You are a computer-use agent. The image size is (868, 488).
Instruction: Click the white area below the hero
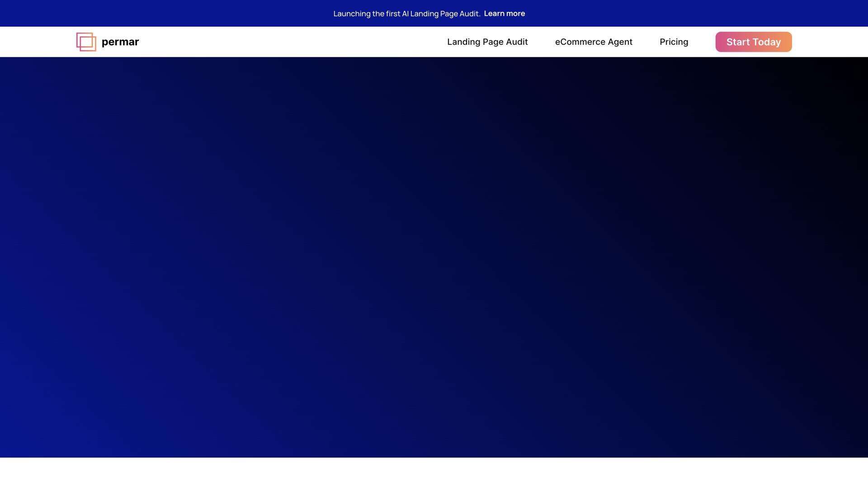[434, 473]
